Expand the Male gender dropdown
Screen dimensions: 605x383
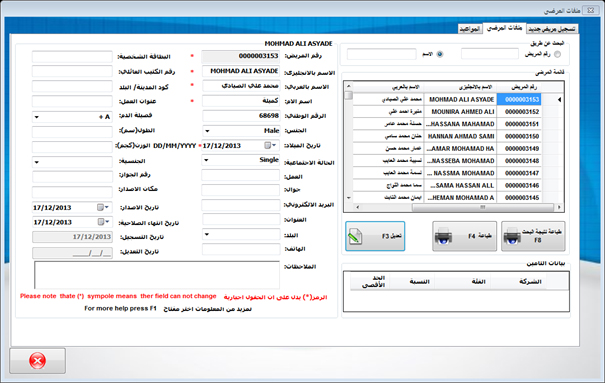[207, 131]
